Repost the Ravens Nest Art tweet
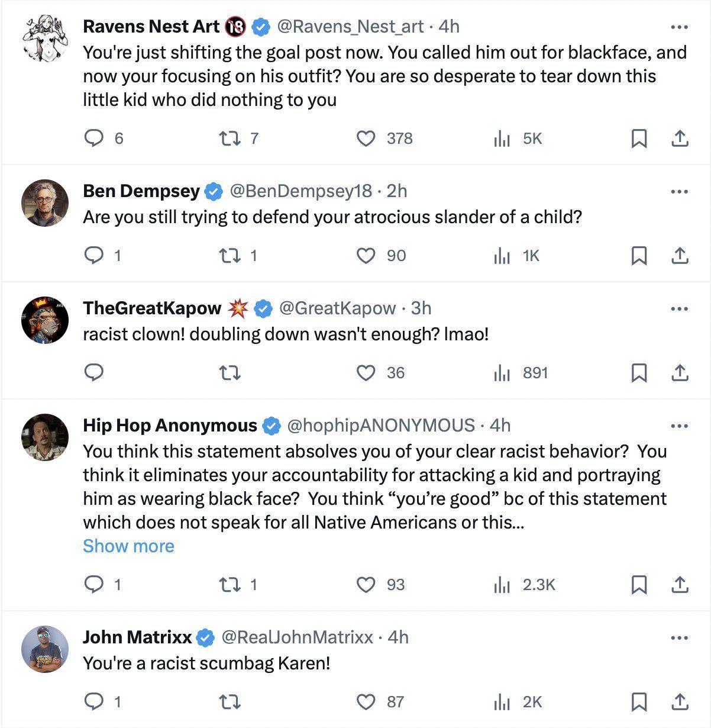 click(x=228, y=138)
